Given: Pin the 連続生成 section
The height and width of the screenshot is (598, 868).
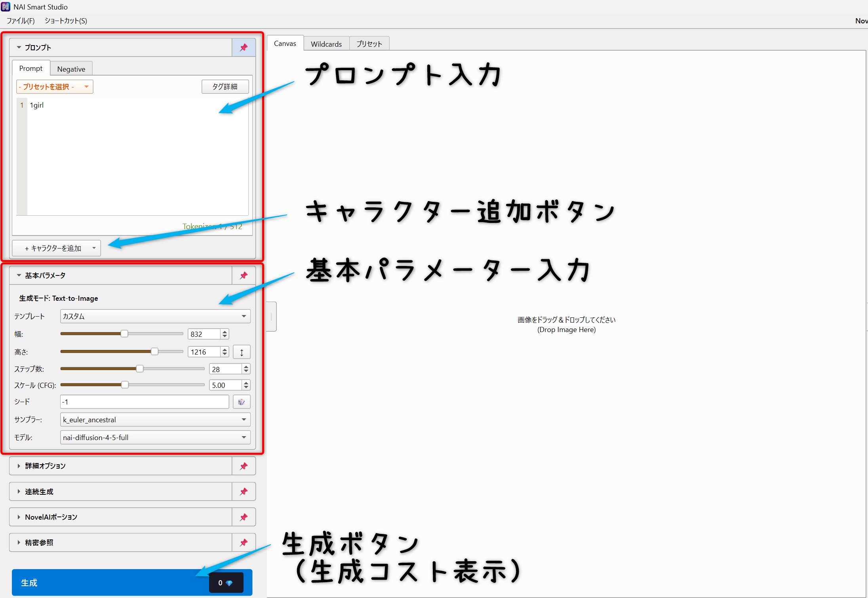Looking at the screenshot, I should click(243, 491).
